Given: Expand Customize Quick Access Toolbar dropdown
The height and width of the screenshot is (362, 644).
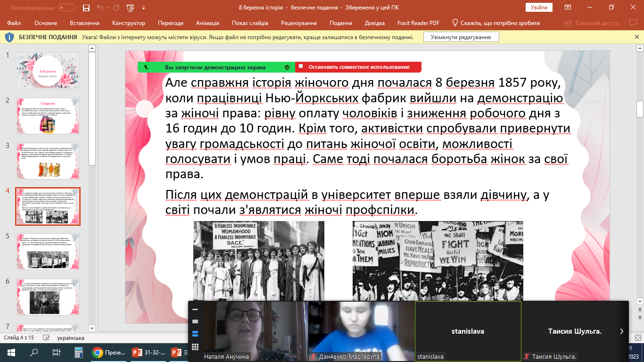Looking at the screenshot, I should point(143,8).
